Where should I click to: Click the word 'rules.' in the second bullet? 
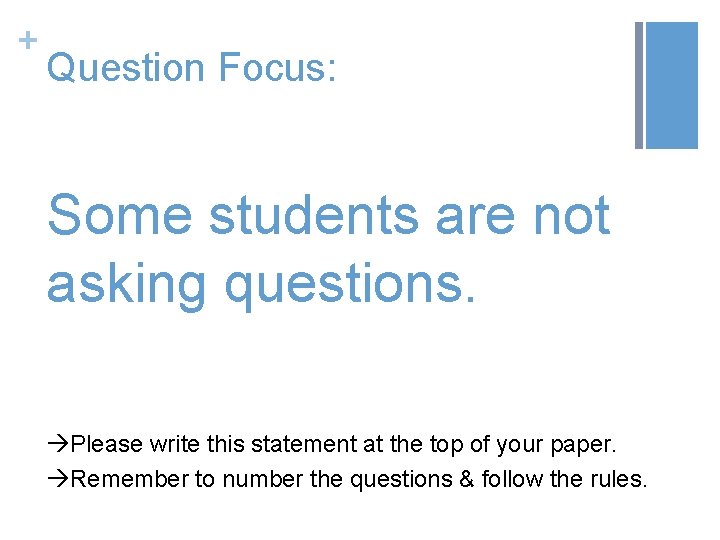pyautogui.click(x=620, y=479)
